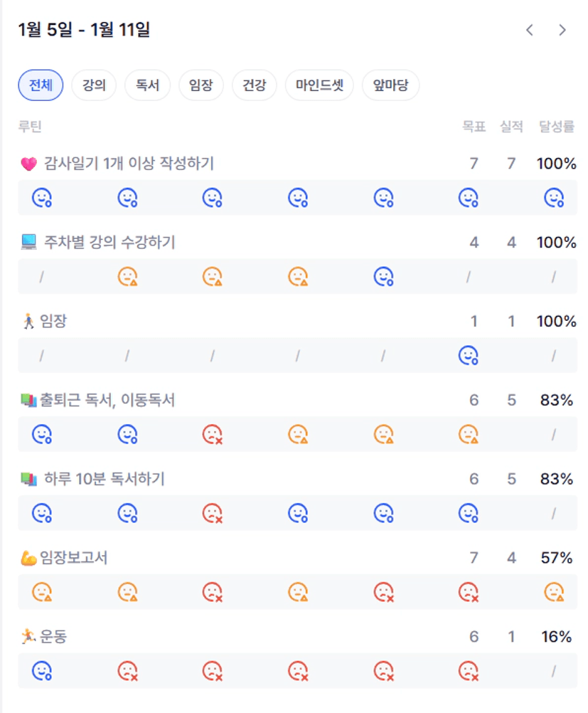Go to the next week with right arrow
The height and width of the screenshot is (713, 588).
562,30
